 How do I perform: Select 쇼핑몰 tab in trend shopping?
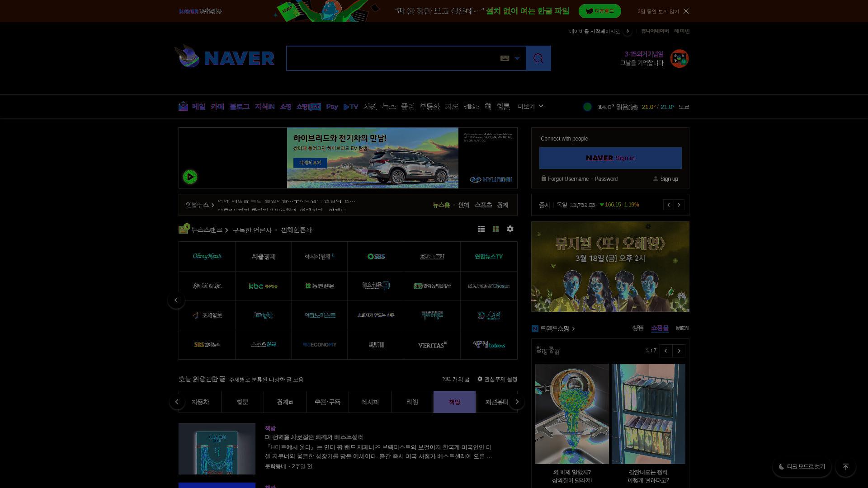[x=660, y=328]
